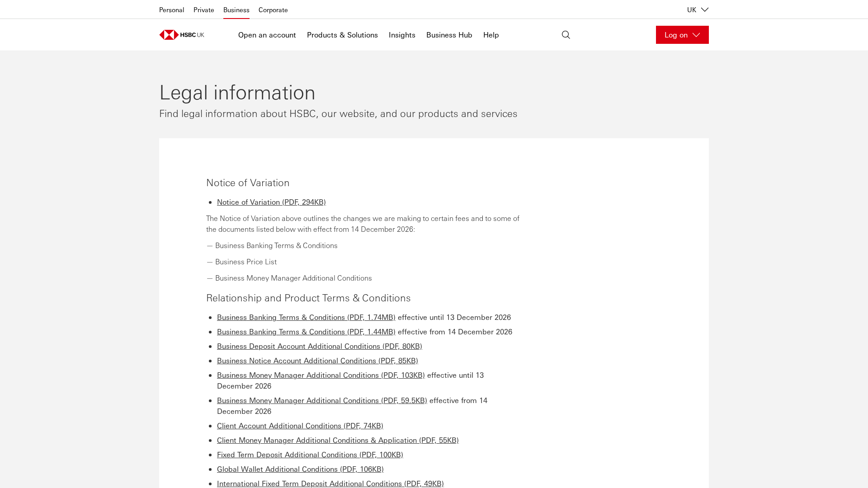This screenshot has width=868, height=488.
Task: Open Products & Solutions menu
Action: 342,35
